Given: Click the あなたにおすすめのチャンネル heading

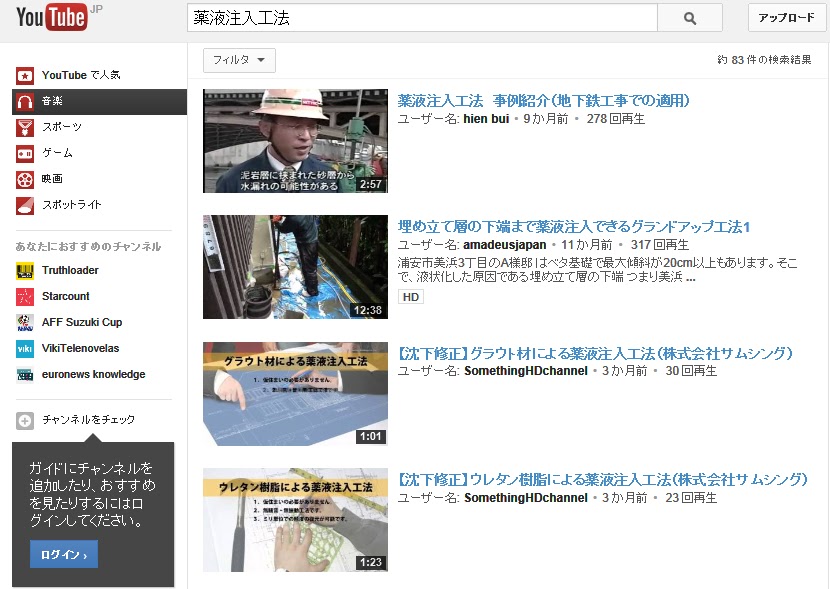Looking at the screenshot, I should (x=88, y=247).
